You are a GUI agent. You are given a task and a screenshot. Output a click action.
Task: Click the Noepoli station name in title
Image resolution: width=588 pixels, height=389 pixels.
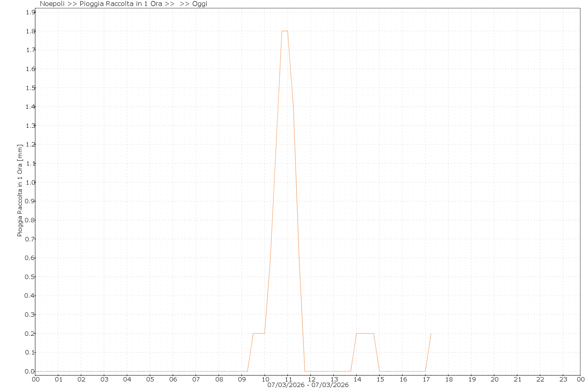tap(52, 4)
